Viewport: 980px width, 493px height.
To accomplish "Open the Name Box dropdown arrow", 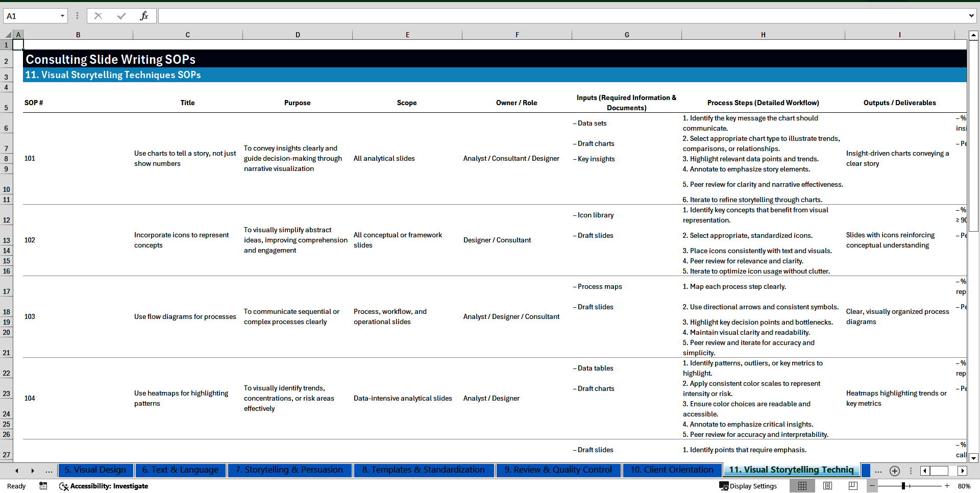I will (x=63, y=16).
